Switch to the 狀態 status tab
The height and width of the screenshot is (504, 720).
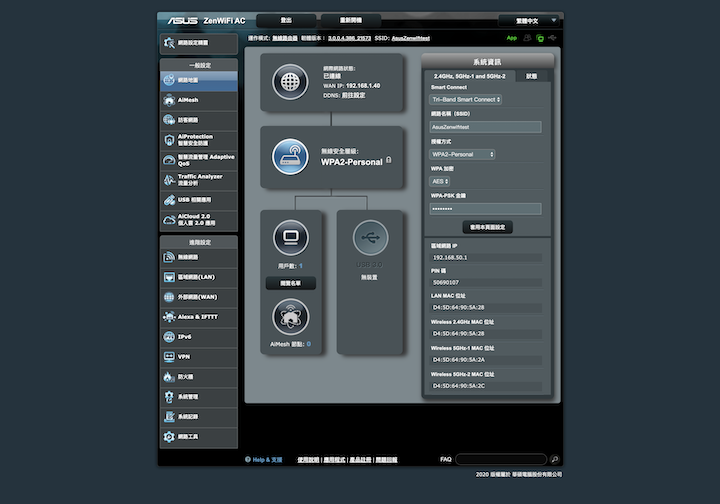click(531, 76)
